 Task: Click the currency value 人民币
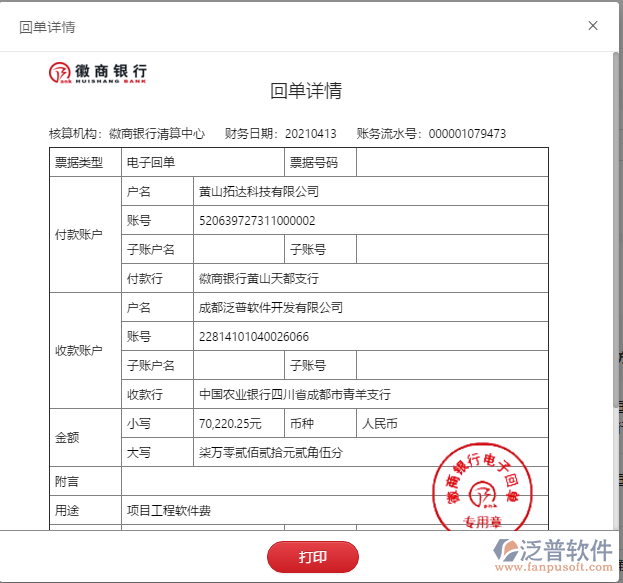coord(380,424)
